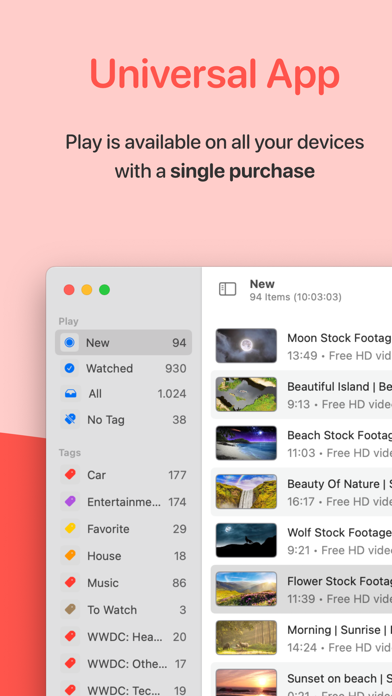Open Flower Stock Footage thumbnail
The width and height of the screenshot is (392, 696).
(246, 589)
